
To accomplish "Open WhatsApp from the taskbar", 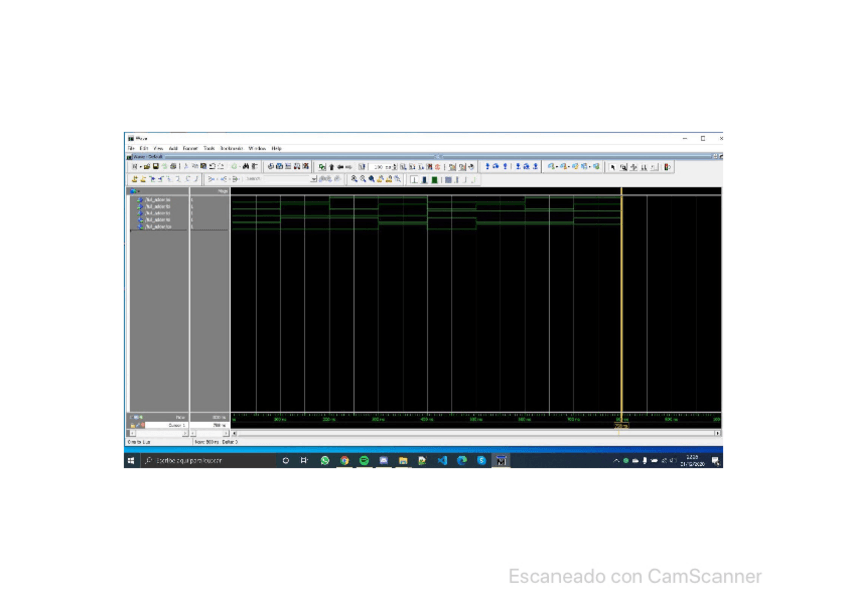I will [x=324, y=461].
